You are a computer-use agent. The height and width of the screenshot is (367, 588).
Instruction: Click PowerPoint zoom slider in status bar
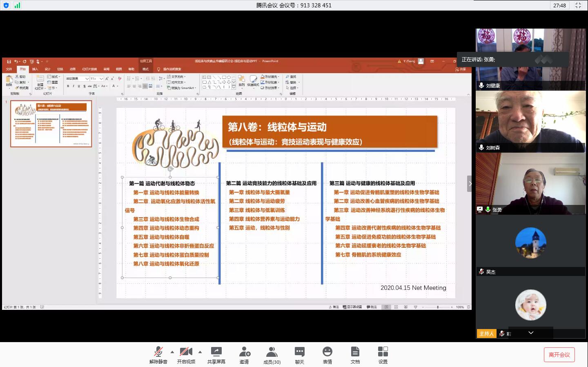(437, 307)
